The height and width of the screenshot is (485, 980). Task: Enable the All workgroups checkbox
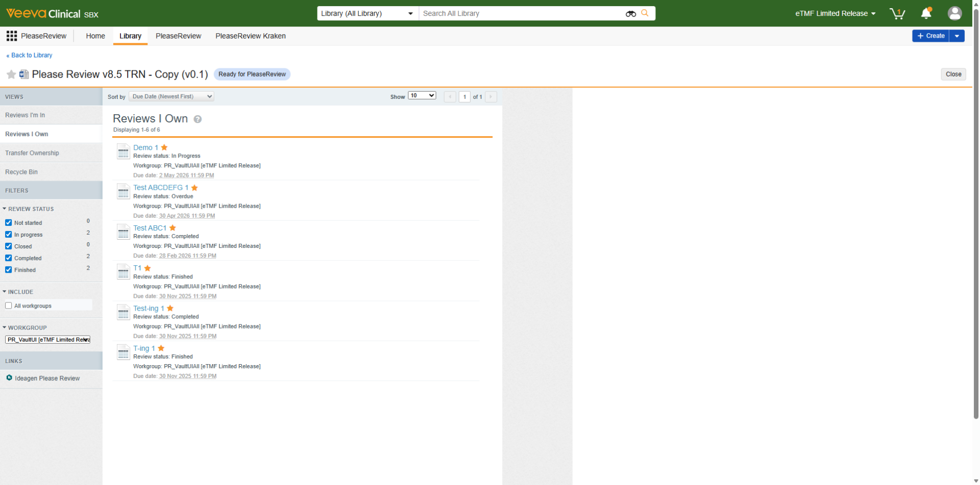[x=9, y=306]
